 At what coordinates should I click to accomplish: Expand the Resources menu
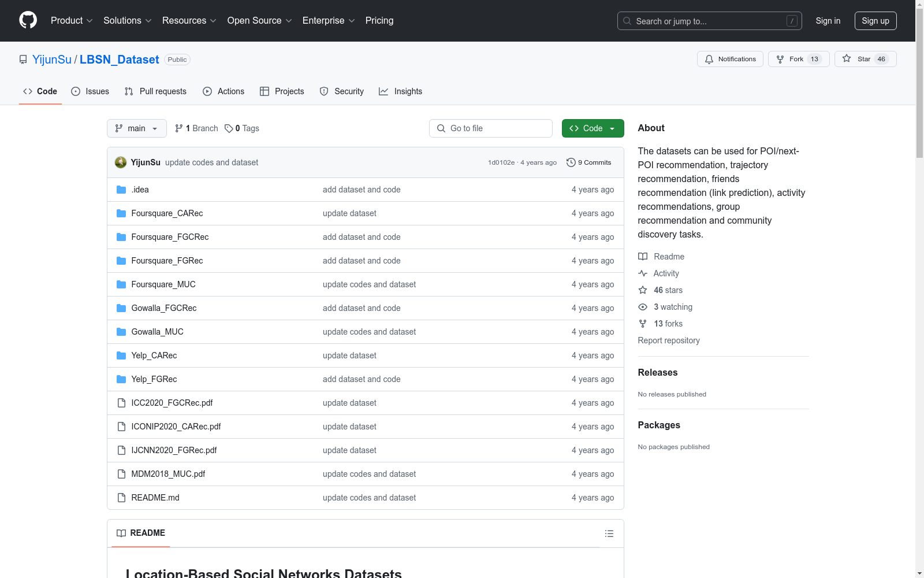click(x=189, y=21)
